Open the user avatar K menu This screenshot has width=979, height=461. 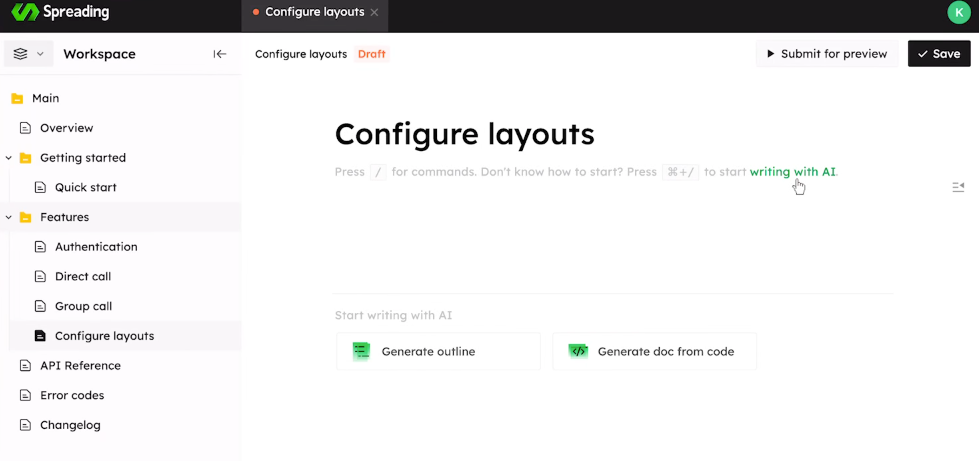[x=959, y=12]
